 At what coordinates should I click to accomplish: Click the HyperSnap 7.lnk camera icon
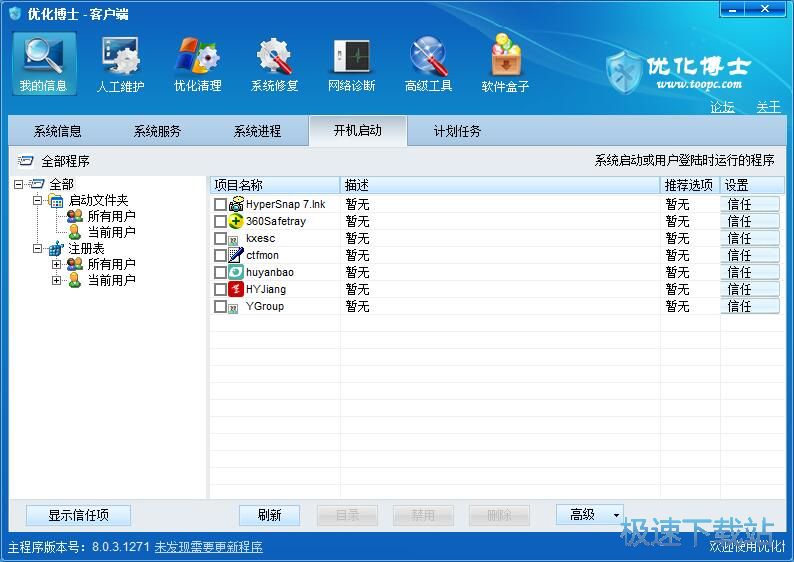click(236, 205)
